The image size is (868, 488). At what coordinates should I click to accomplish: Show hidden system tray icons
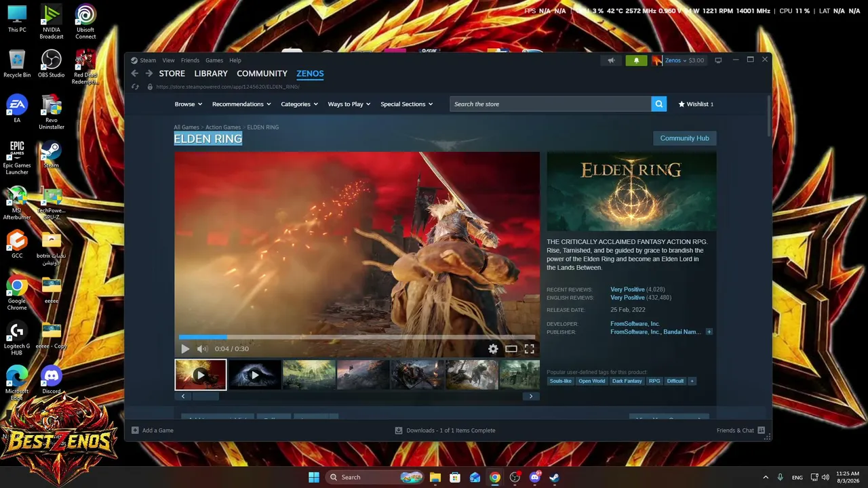pos(766,477)
